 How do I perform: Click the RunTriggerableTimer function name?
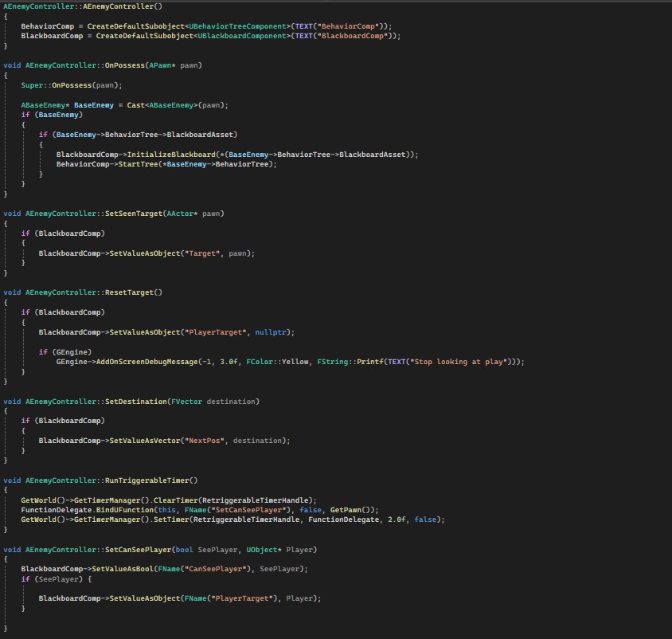point(150,480)
